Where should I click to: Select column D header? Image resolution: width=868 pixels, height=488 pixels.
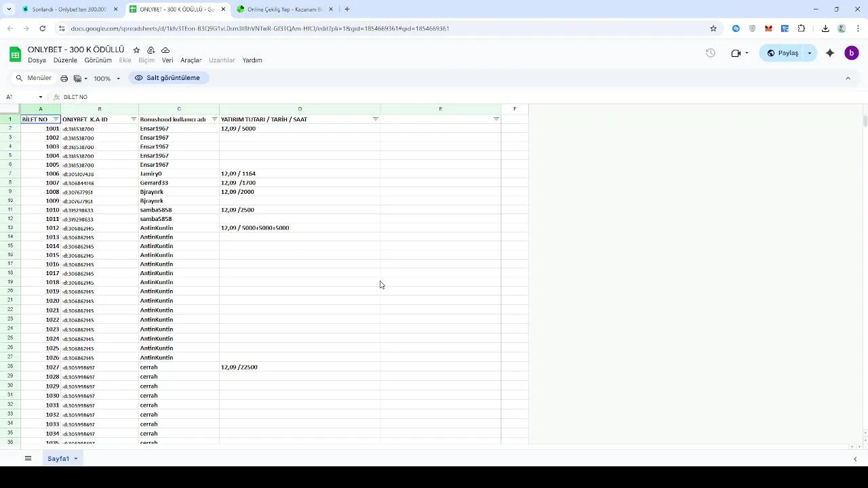coord(300,109)
